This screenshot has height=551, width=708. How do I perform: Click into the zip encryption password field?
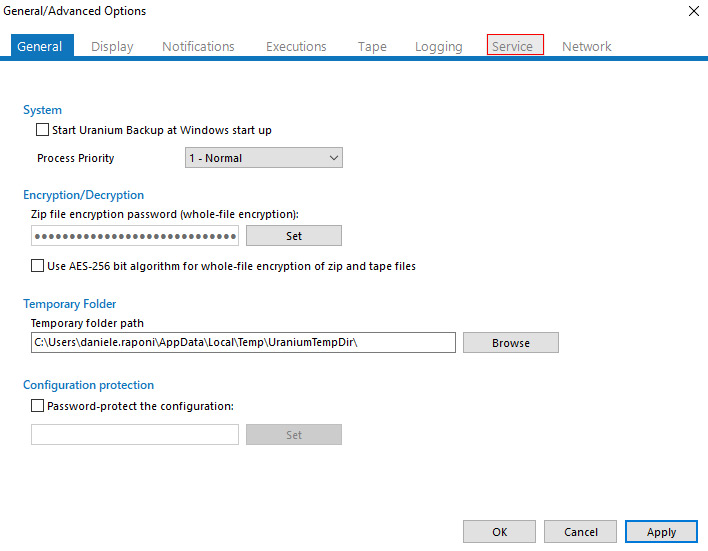pos(135,236)
